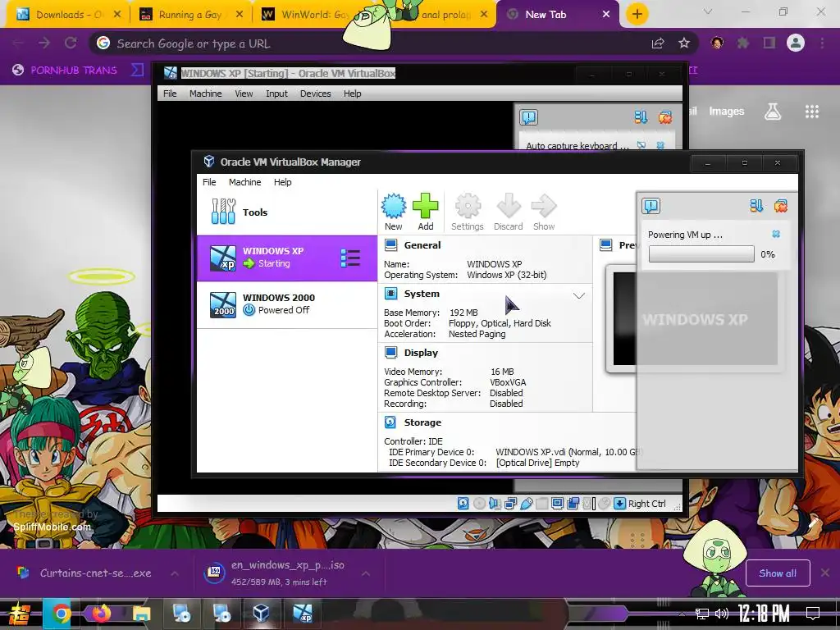Click taskbar volume speaker icon
840x630 pixels.
(722, 614)
